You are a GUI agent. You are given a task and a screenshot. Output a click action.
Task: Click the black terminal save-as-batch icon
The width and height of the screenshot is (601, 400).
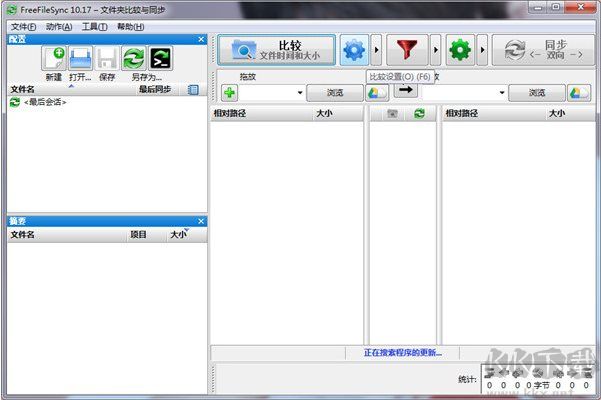160,58
